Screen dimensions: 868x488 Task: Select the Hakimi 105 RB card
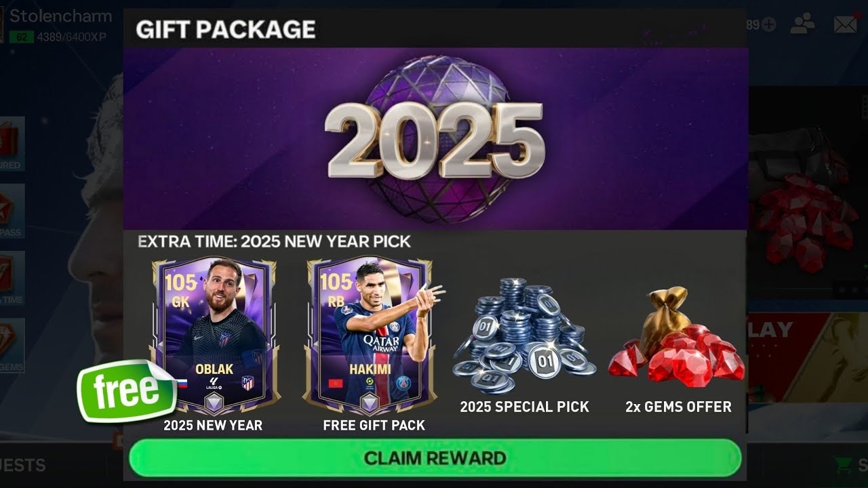click(370, 335)
